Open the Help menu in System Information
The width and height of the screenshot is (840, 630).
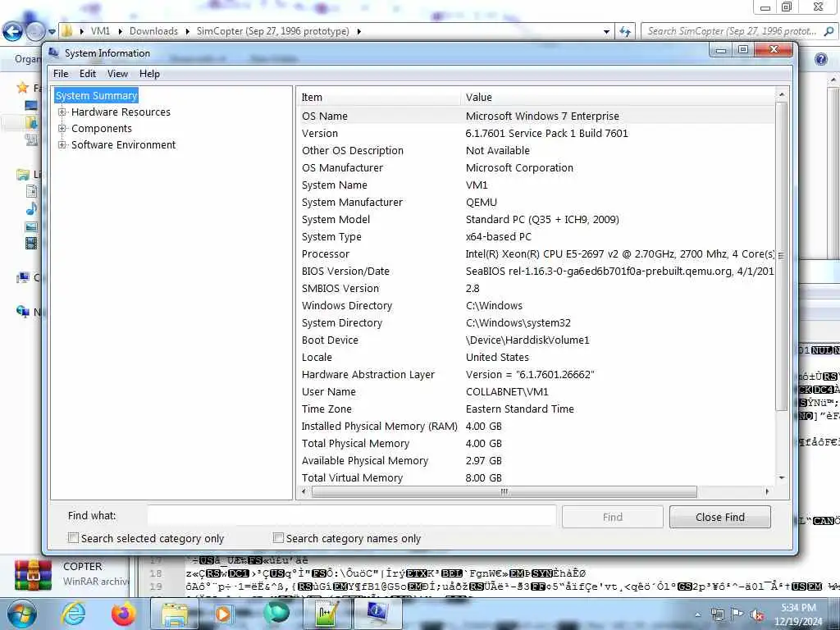coord(149,74)
